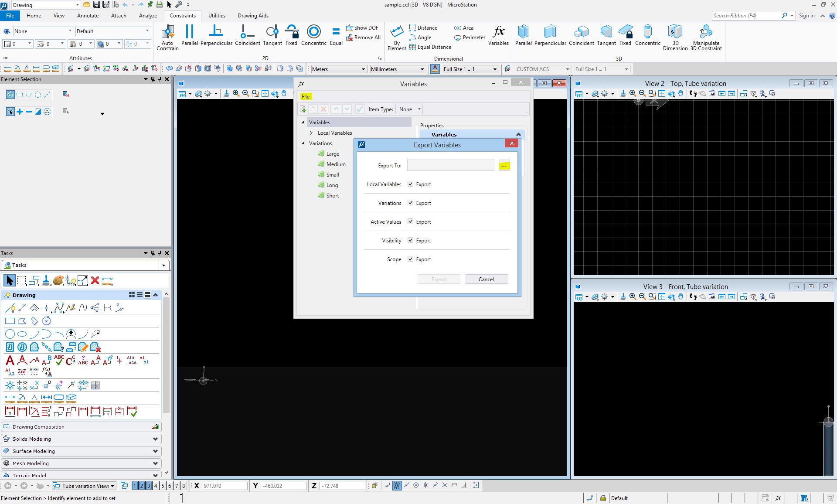This screenshot has height=504, width=837.
Task: Click the disabled Export button
Action: (439, 279)
